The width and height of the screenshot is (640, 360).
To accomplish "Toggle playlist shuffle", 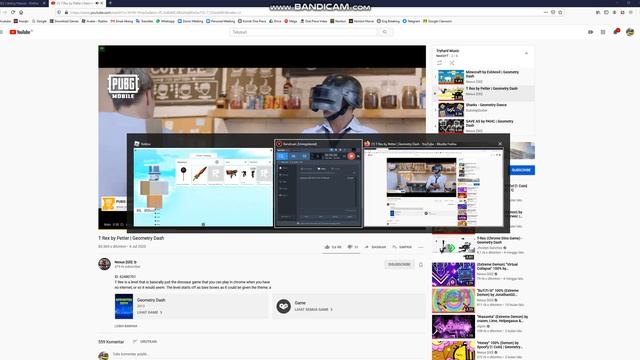I will click(452, 63).
